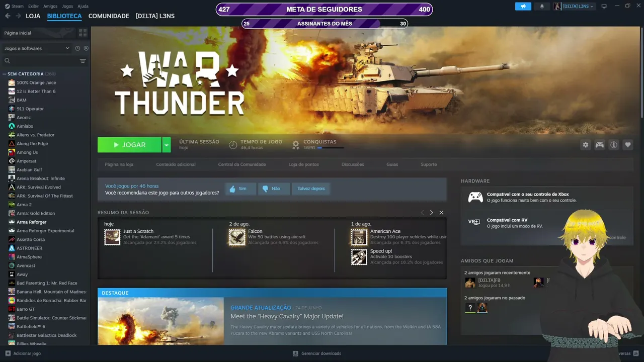Close the Resumo da Sessão panel
This screenshot has height=362, width=644.
coord(441,213)
